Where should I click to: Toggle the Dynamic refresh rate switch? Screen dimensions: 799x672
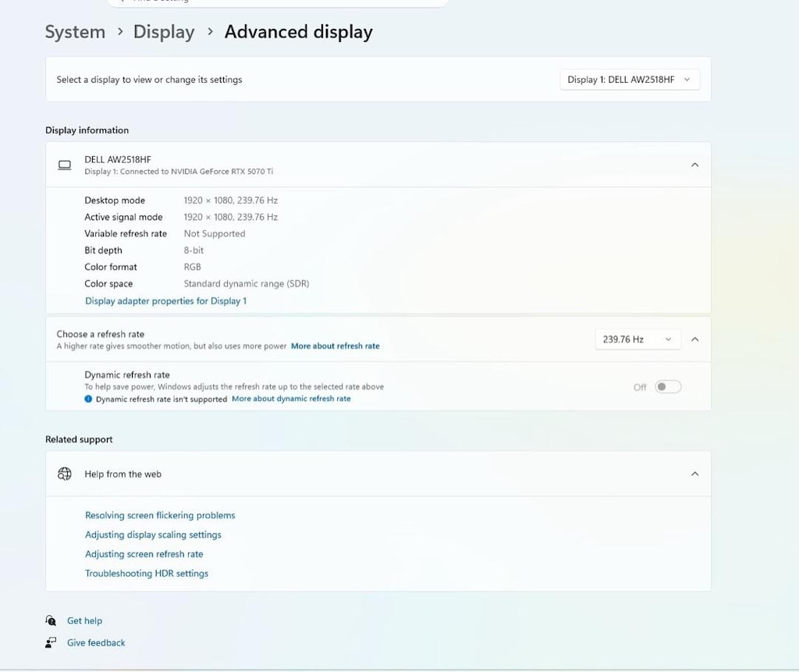[668, 387]
